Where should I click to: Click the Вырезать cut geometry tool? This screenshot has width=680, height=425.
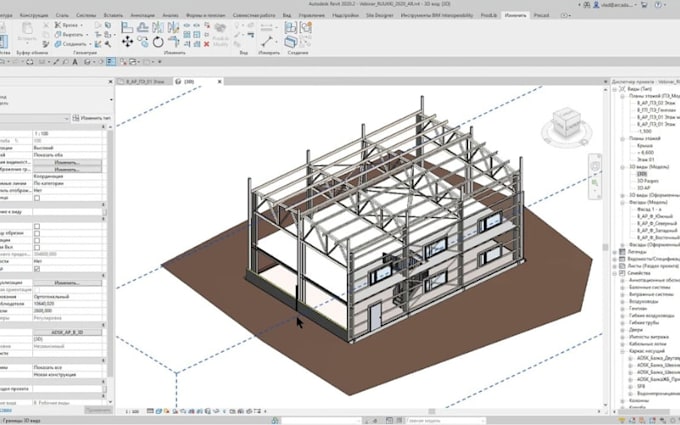coord(69,34)
